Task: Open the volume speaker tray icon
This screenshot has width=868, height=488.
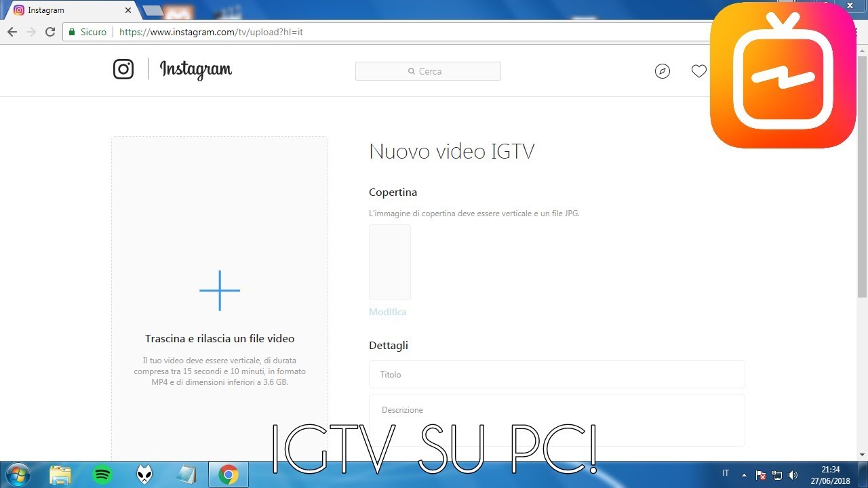Action: 793,475
